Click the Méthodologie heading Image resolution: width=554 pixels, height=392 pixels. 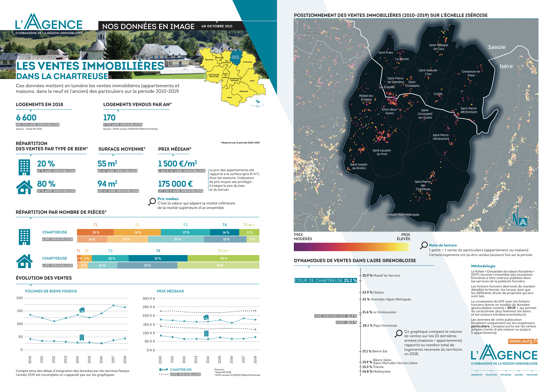(x=483, y=266)
